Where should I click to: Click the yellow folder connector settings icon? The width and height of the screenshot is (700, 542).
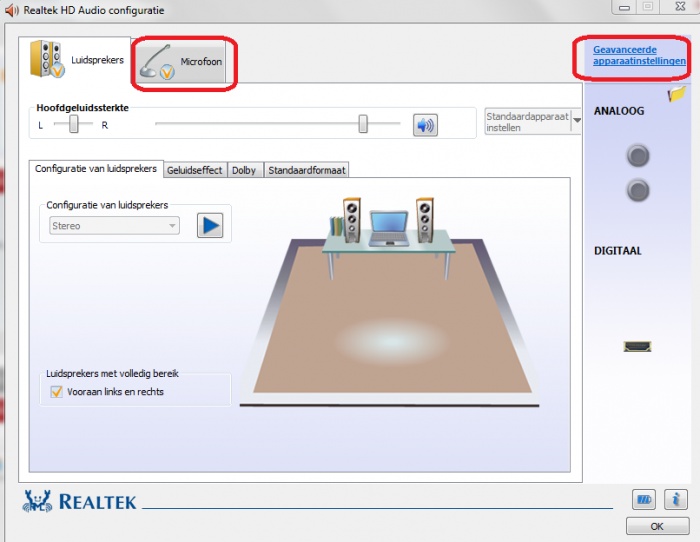[676, 94]
